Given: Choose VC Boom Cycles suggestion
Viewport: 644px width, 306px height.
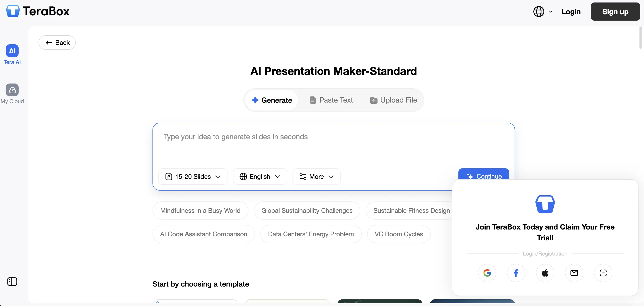Looking at the screenshot, I should pyautogui.click(x=399, y=234).
